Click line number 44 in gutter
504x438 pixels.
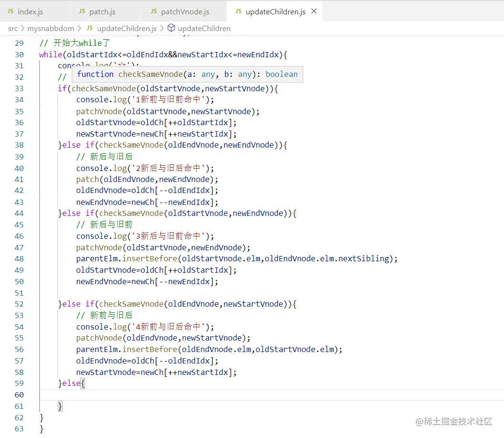click(19, 214)
